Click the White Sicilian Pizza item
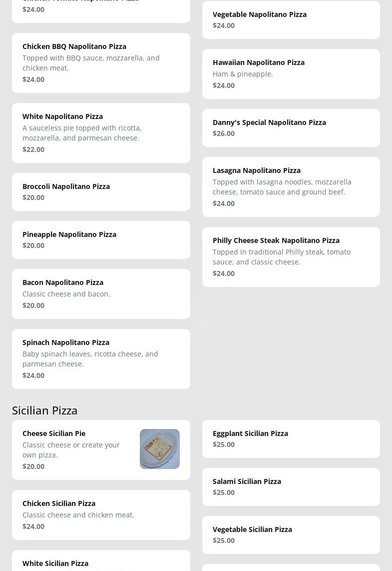The width and height of the screenshot is (392, 571). [101, 563]
